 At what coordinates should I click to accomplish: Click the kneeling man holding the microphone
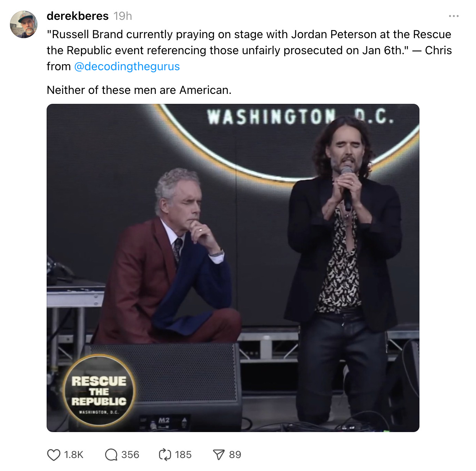(x=344, y=267)
